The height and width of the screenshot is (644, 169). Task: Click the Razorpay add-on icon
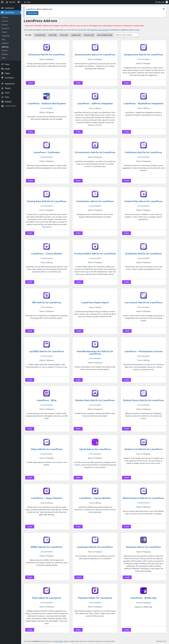(144, 539)
